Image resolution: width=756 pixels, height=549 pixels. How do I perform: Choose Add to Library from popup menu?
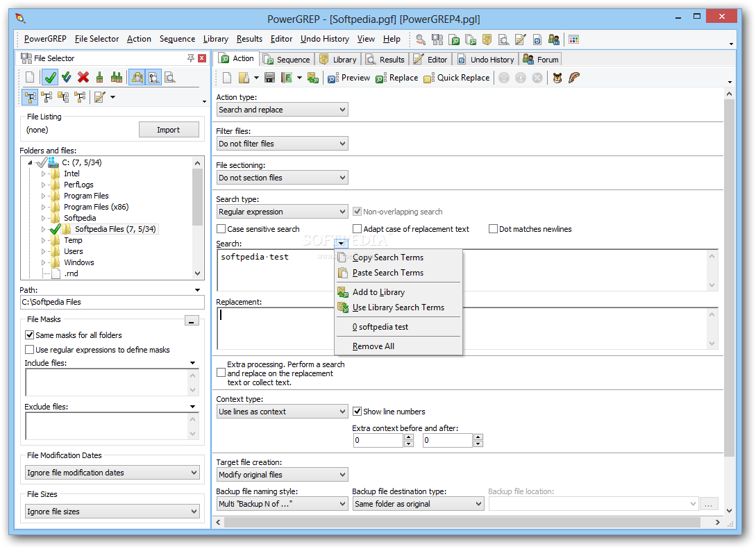coord(398,292)
